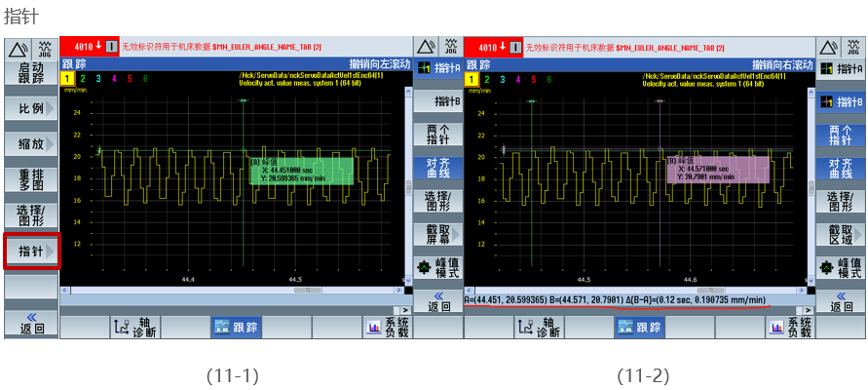
Task: Toggle 对齐曲线 softkey in the 截取屏幕 column
Action: coord(438,168)
